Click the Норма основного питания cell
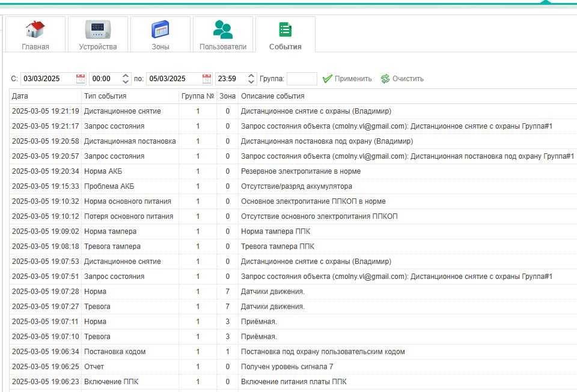 click(x=130, y=201)
